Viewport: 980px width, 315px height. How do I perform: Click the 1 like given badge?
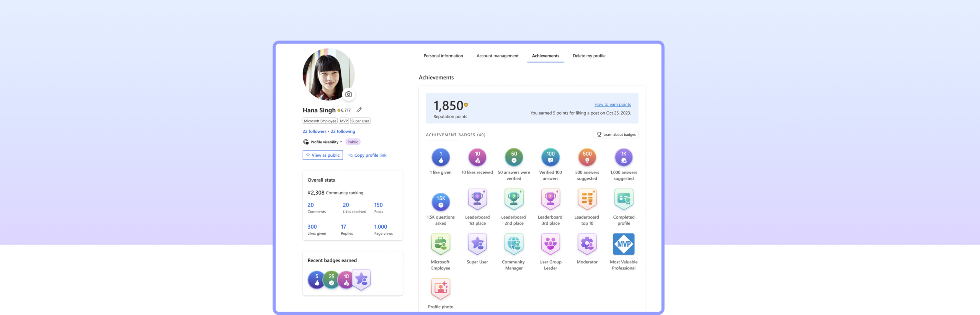pyautogui.click(x=441, y=157)
